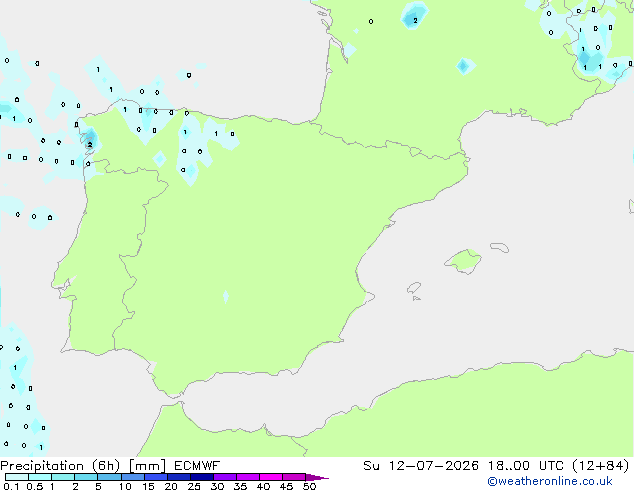
Task: Click the Mallorca island on the map
Action: tap(463, 261)
